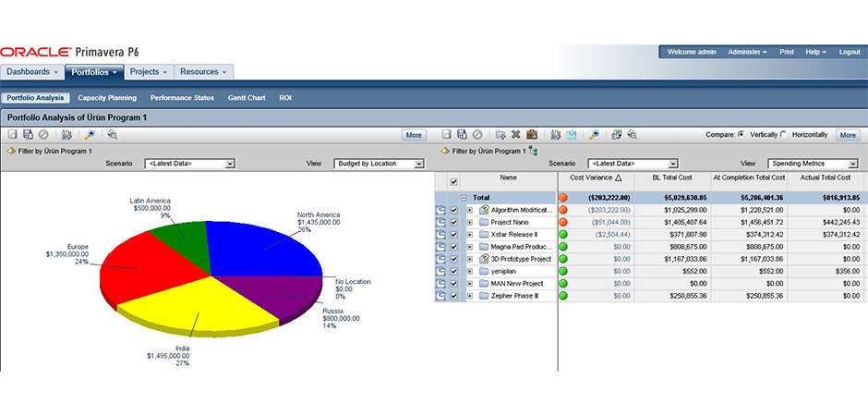Image resolution: width=868 pixels, height=416 pixels.
Task: Click the Save icon in left pane toolbar
Action: click(x=13, y=135)
